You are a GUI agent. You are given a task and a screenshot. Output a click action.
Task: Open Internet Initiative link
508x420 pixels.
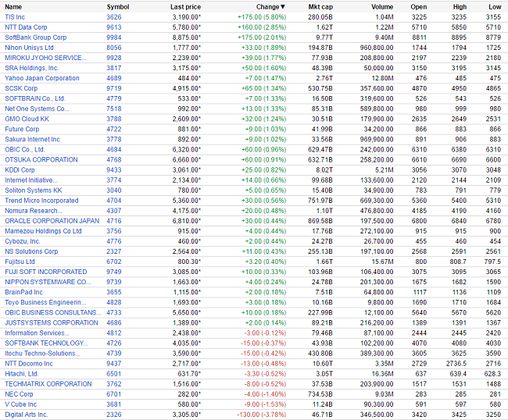coord(31,180)
